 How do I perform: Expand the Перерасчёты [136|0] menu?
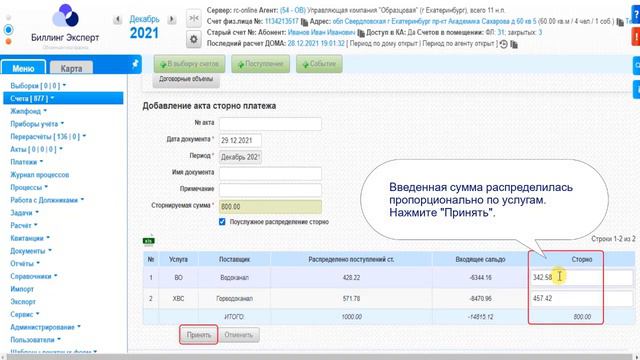tap(48, 136)
